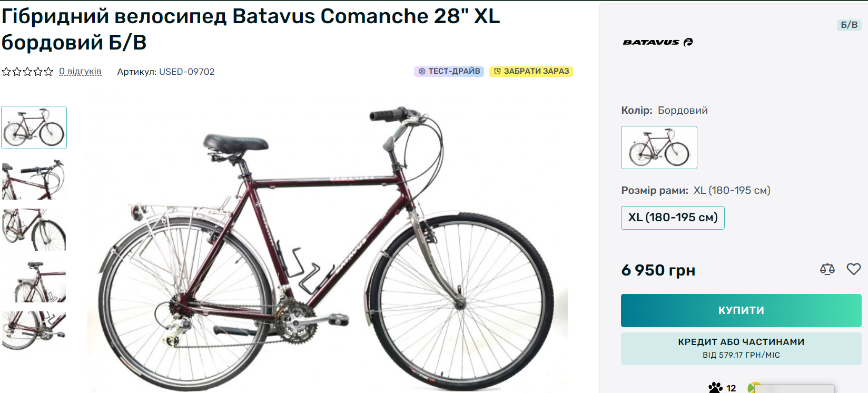Select frame size XL (180-195 см)
This screenshot has height=393, width=868.
pyautogui.click(x=673, y=218)
